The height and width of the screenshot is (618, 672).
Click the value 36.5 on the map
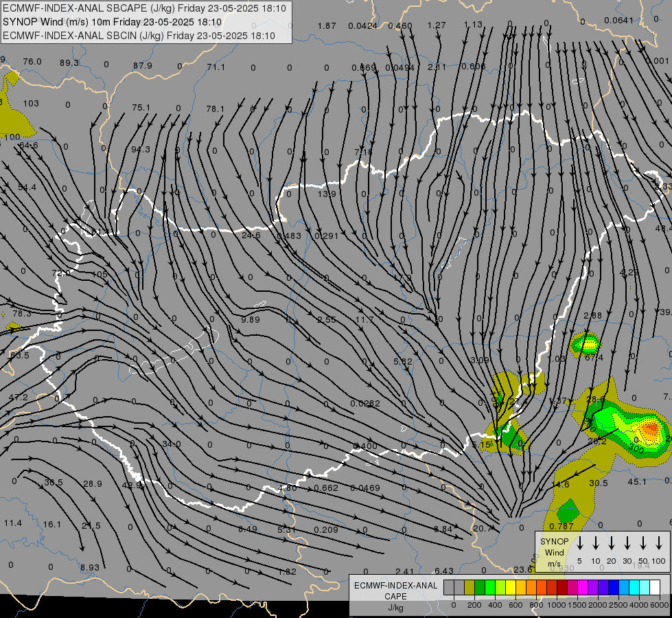pos(54,483)
